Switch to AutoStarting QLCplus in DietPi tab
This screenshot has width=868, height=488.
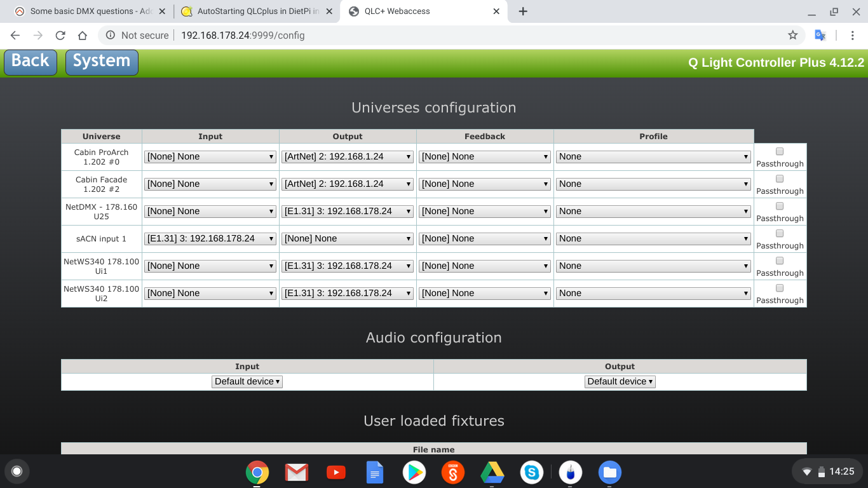coord(258,11)
